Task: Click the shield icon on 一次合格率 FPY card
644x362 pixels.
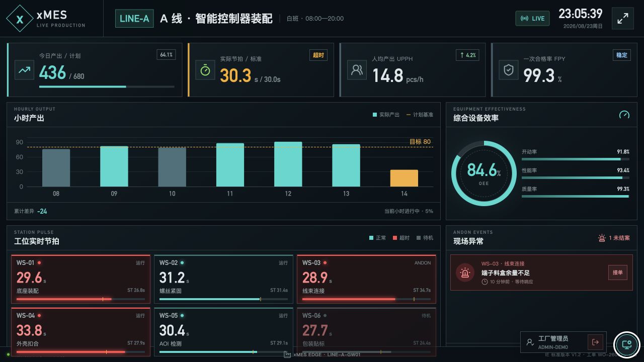Action: tap(508, 70)
